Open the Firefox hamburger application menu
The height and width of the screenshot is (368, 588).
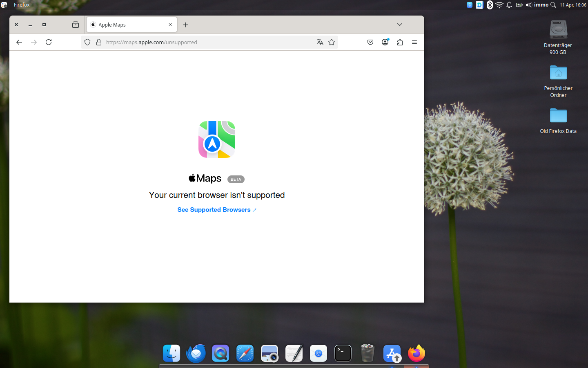click(414, 42)
